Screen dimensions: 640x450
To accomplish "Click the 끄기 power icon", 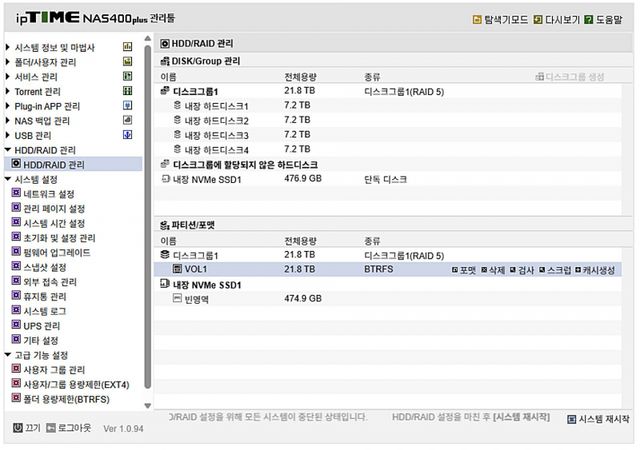I will pos(19,427).
